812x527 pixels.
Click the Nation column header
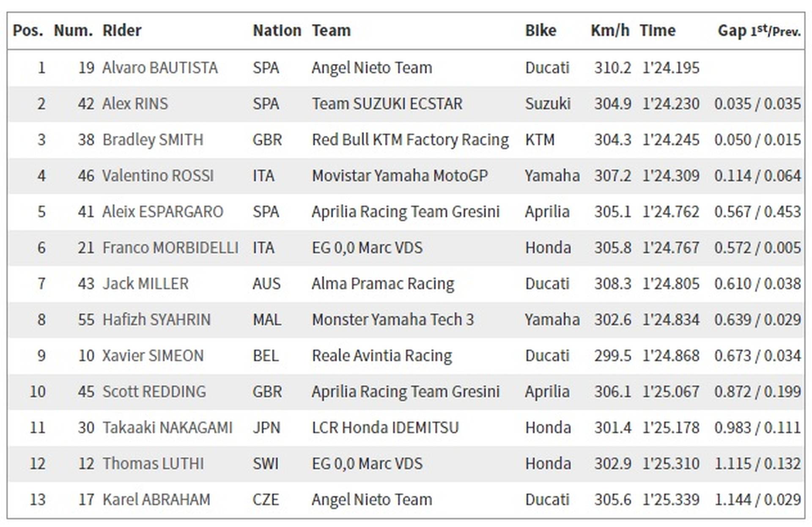click(277, 31)
